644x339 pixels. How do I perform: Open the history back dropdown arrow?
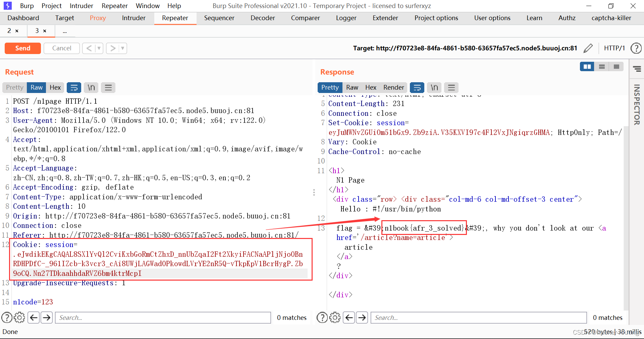click(99, 48)
